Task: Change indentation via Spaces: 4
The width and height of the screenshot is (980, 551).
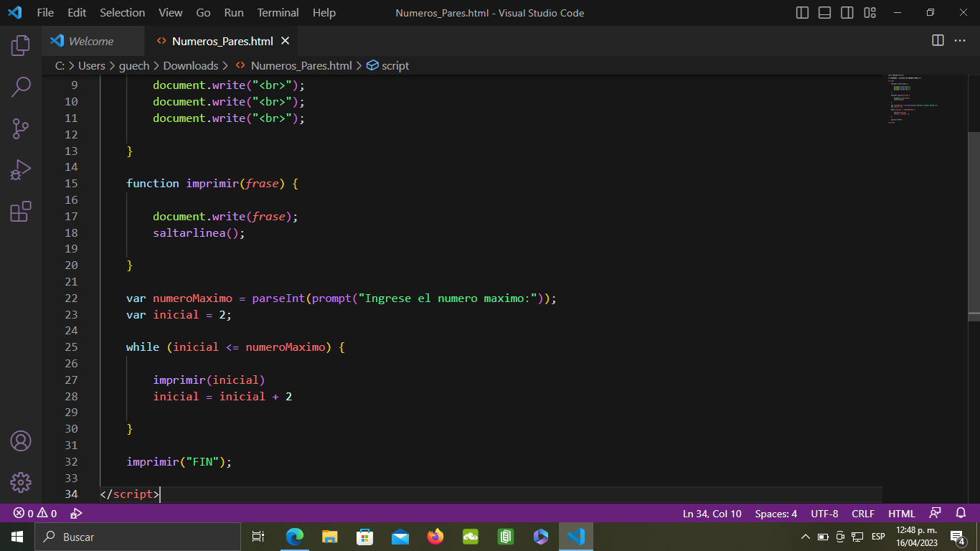Action: [776, 514]
